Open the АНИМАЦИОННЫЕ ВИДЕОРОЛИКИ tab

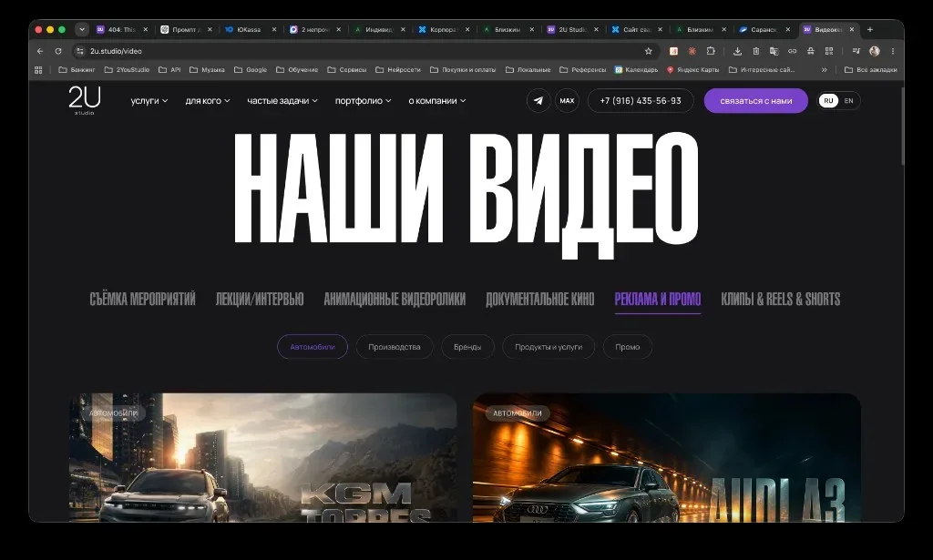click(395, 299)
